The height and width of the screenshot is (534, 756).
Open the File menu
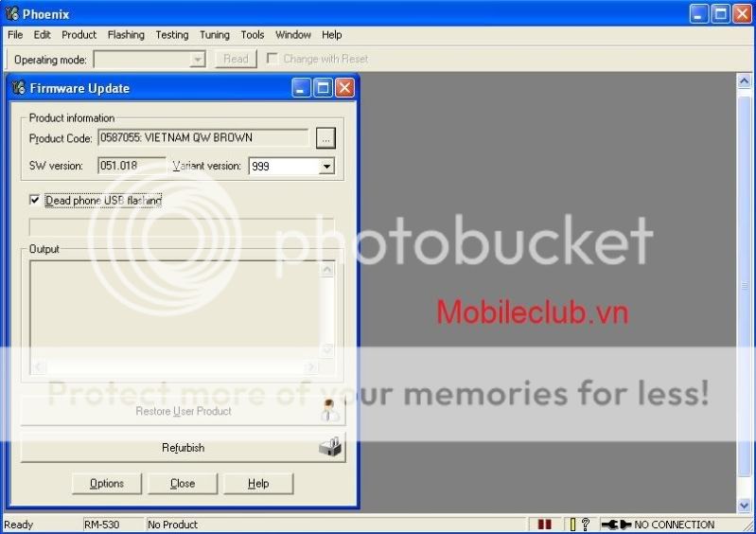[x=15, y=35]
